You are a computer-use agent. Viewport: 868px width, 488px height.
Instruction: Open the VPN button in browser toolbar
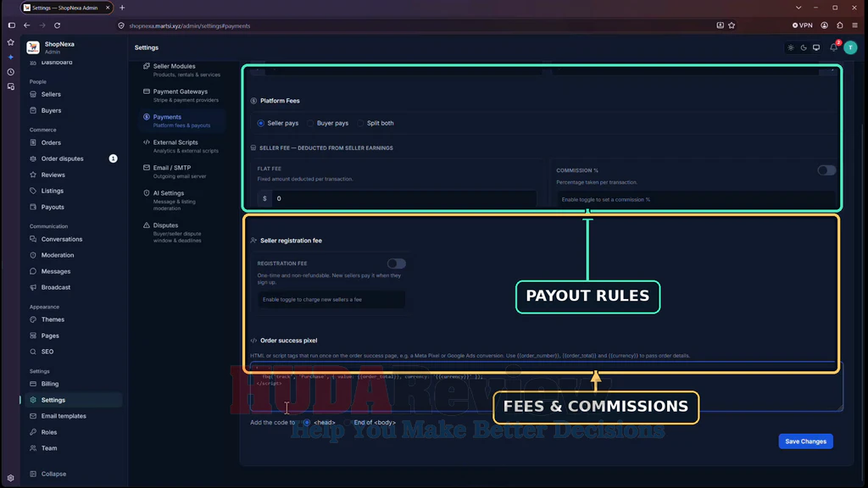click(x=802, y=25)
